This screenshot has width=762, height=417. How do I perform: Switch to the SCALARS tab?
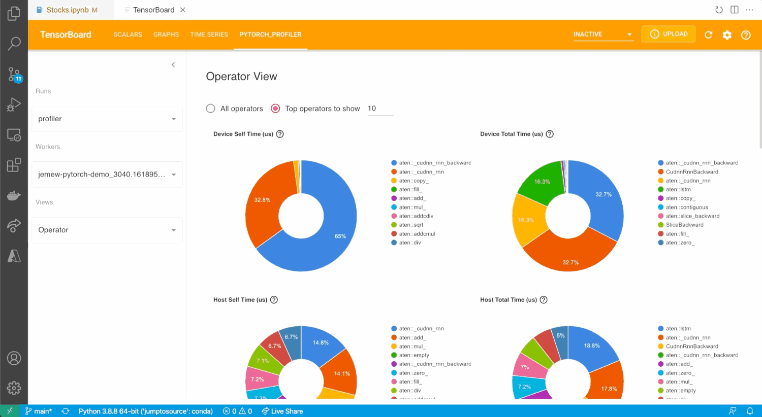(x=128, y=35)
